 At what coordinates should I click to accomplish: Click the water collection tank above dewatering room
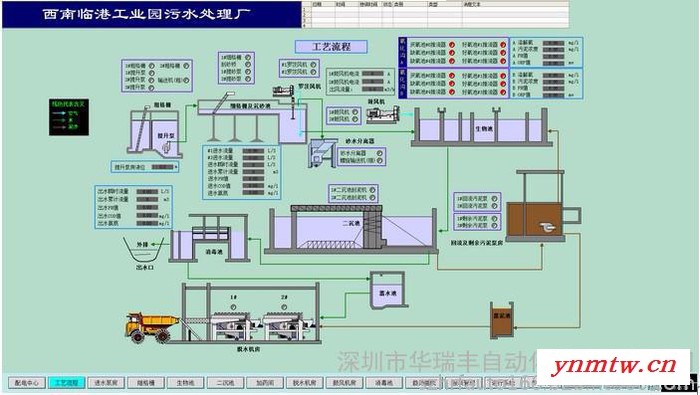[388, 290]
